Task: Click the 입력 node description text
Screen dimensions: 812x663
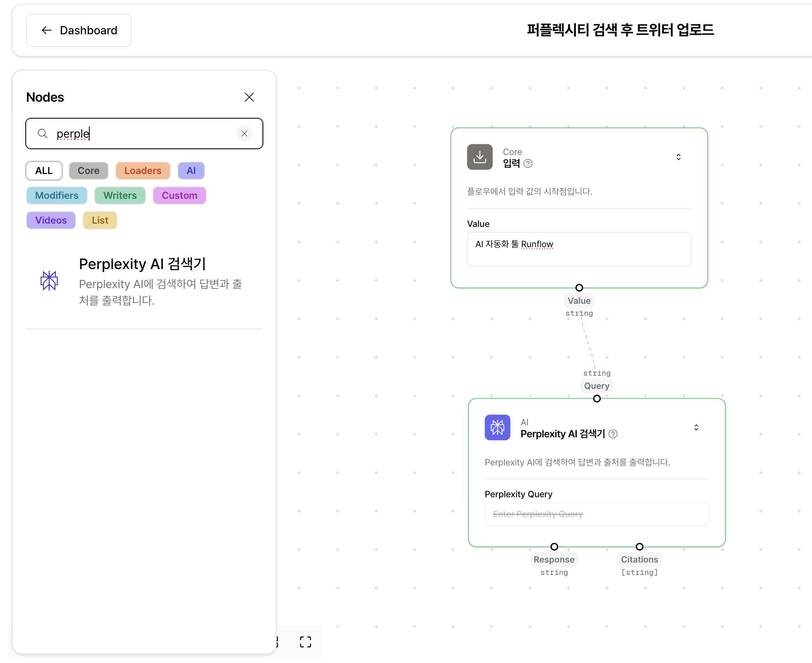Action: pos(530,191)
